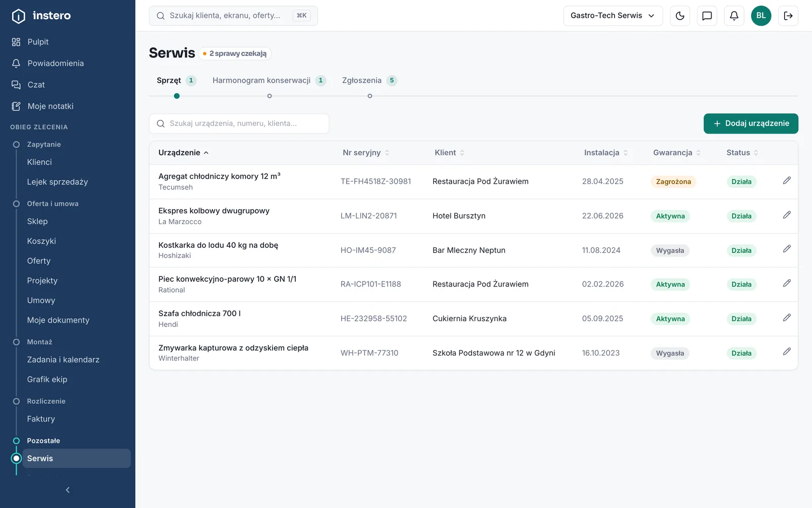Click client Hotel Bursztyn
The height and width of the screenshot is (508, 812).
pyautogui.click(x=459, y=216)
